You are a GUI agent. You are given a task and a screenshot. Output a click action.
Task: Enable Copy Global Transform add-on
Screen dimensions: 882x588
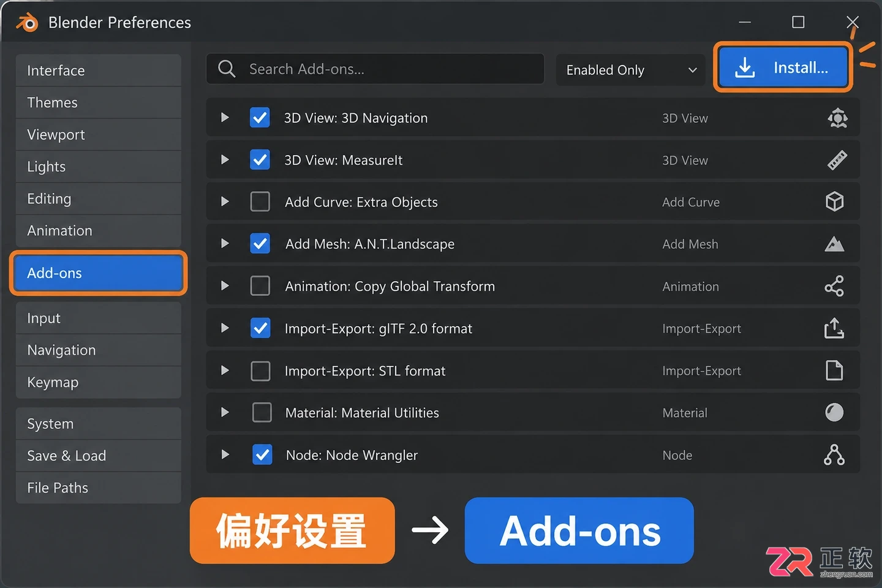pyautogui.click(x=260, y=286)
